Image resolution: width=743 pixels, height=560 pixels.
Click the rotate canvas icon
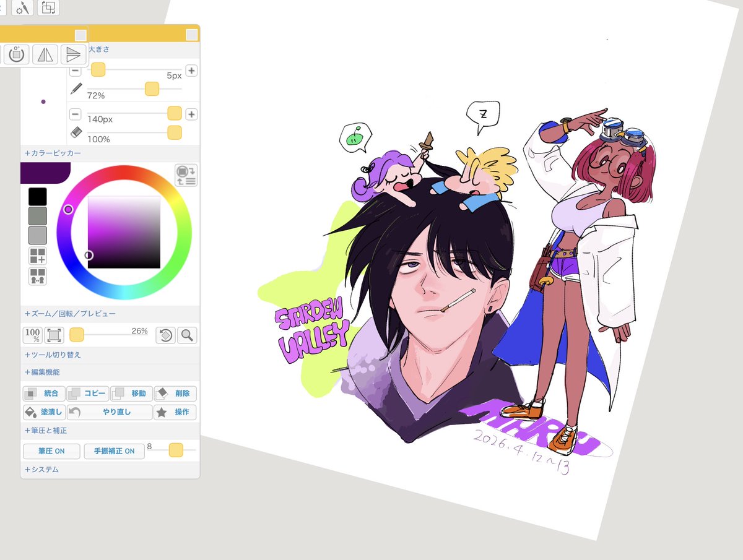click(x=17, y=54)
